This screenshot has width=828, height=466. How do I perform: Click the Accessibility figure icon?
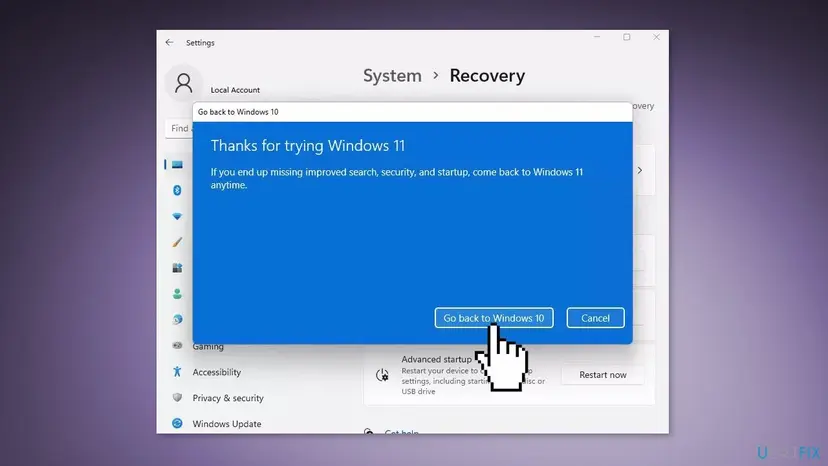pyautogui.click(x=177, y=372)
